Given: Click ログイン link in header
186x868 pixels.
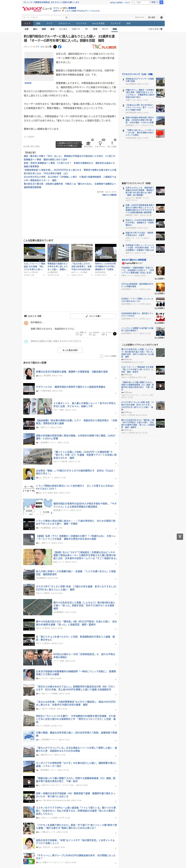Looking at the screenshot, I should pos(57,11).
